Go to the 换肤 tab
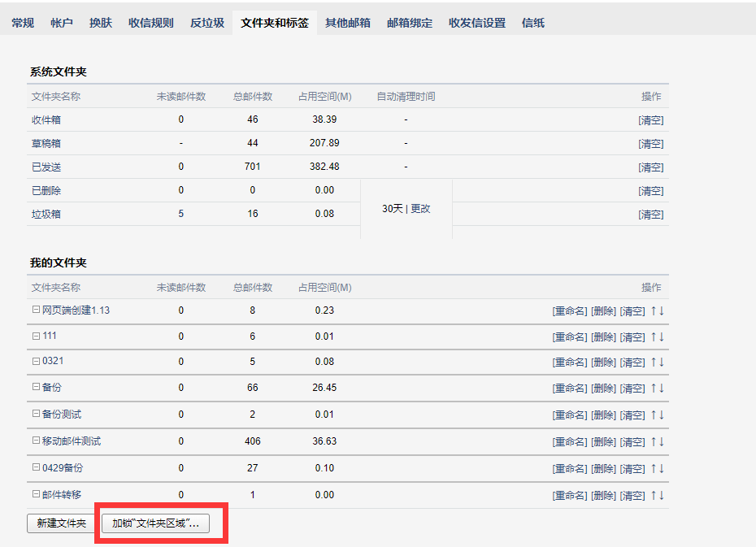This screenshot has height=547, width=756. point(101,23)
